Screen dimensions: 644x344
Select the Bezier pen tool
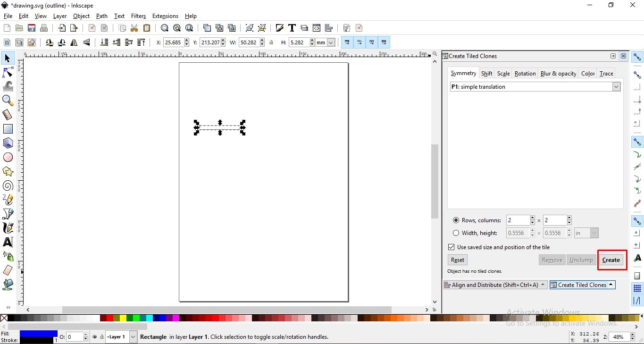point(8,214)
